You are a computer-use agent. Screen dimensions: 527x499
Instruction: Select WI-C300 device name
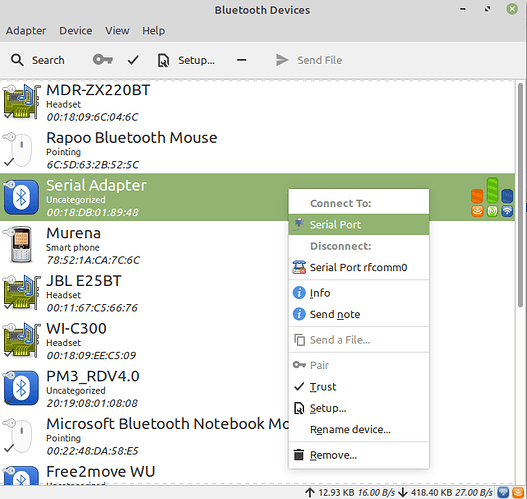[76, 329]
